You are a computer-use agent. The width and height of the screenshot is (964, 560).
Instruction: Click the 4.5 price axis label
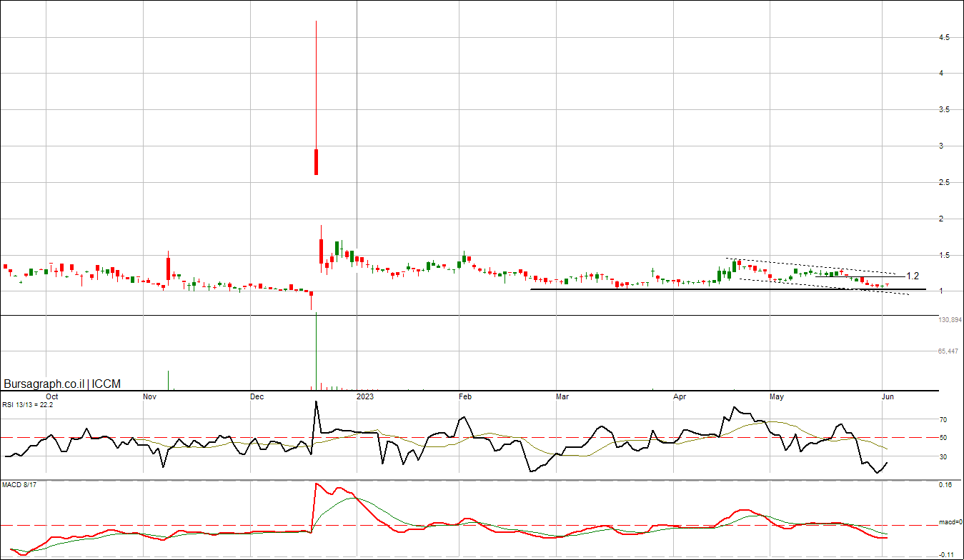[x=944, y=37]
